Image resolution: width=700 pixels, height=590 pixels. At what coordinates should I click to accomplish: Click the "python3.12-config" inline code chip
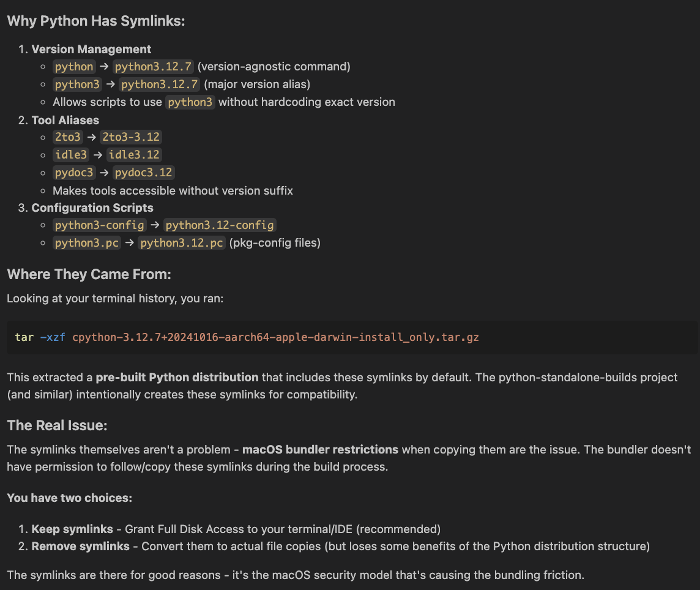220,225
